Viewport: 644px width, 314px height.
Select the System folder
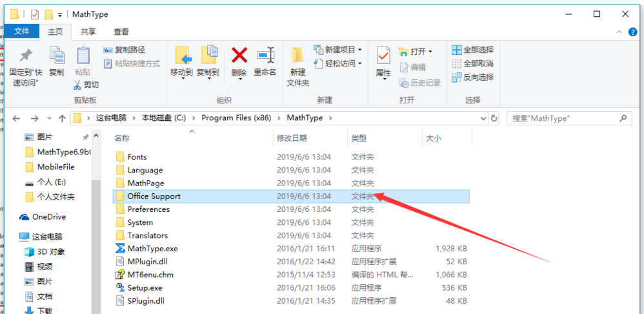point(291,222)
